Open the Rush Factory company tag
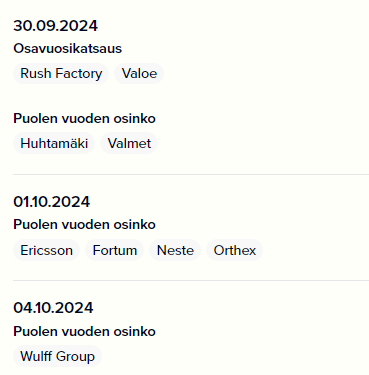The height and width of the screenshot is (375, 369). [x=61, y=73]
